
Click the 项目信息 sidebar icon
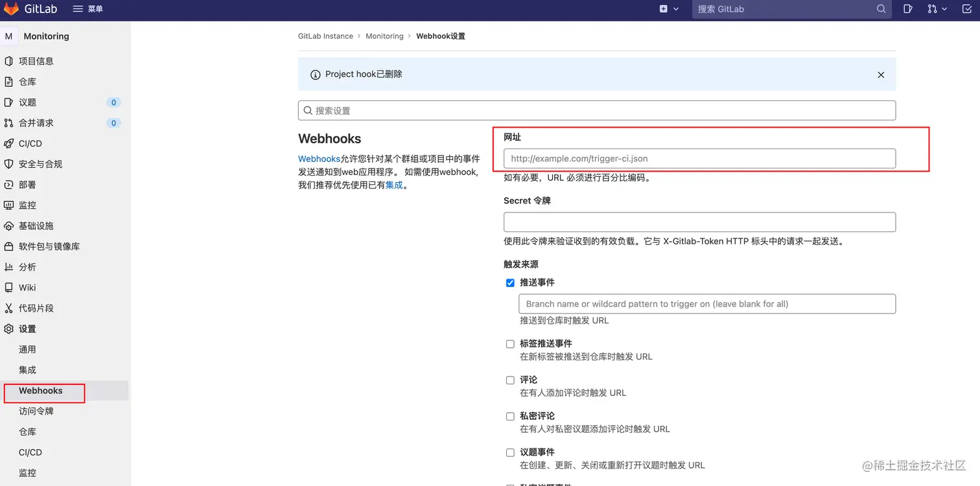click(x=8, y=61)
